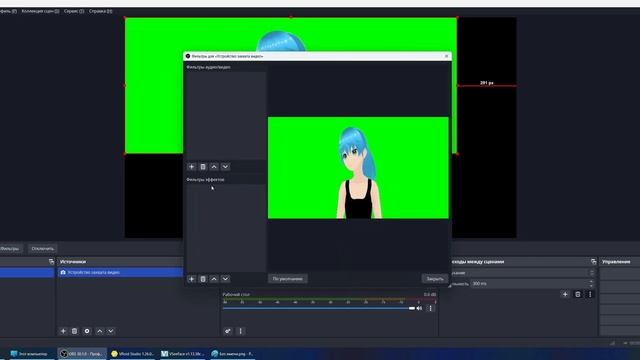Image resolution: width=640 pixels, height=360 pixels.
Task: Add a new audio/video filter with plus icon
Action: (x=191, y=167)
